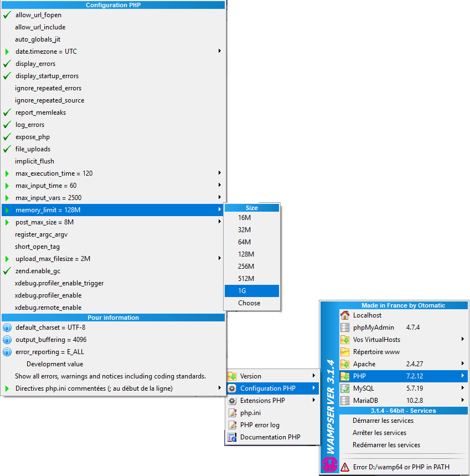Click the output_buffering info icon
The image size is (470, 476).
pyautogui.click(x=7, y=339)
